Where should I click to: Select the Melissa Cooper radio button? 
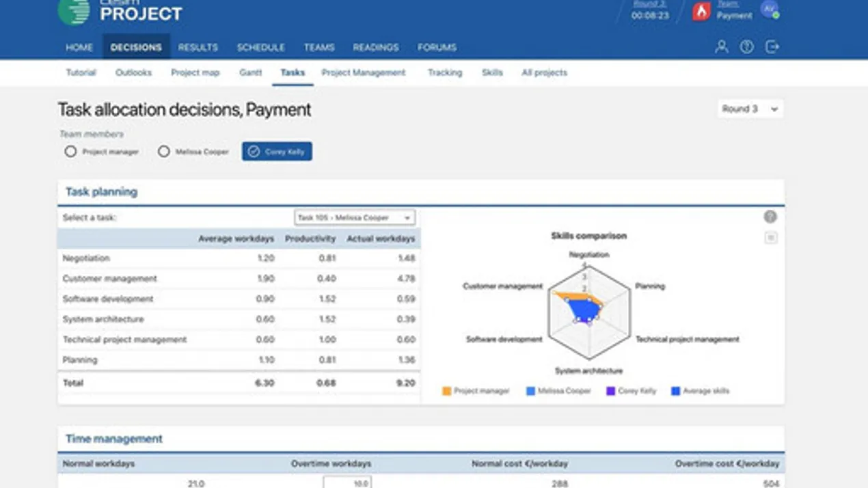coord(164,152)
